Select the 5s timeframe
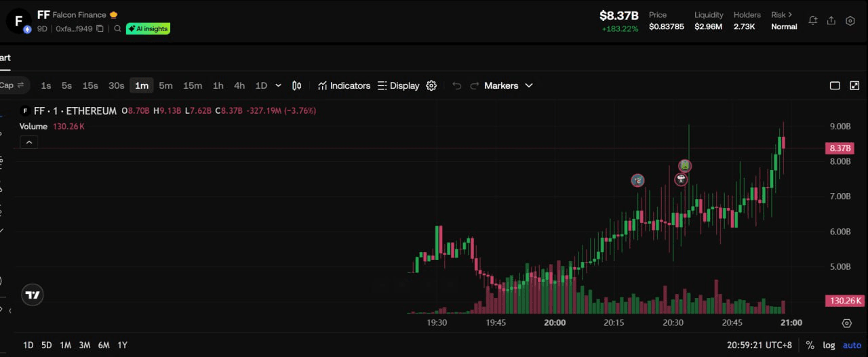The width and height of the screenshot is (868, 357). [x=66, y=85]
